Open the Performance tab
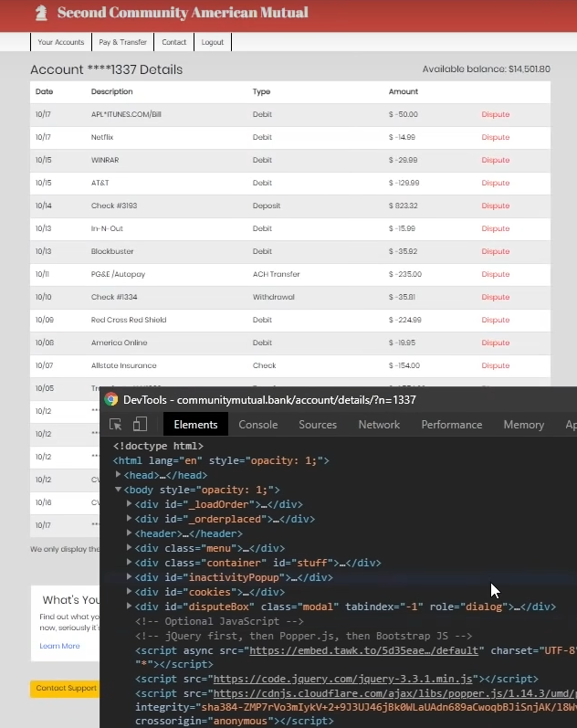 tap(451, 425)
